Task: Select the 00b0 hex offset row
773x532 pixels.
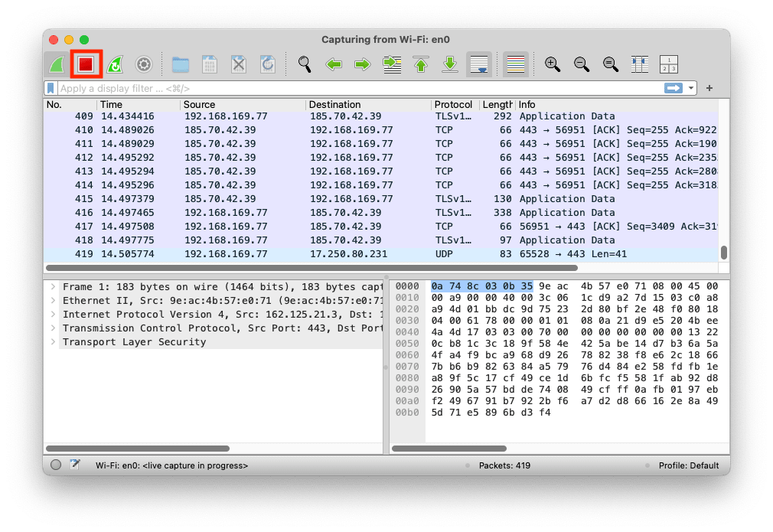Action: coord(407,413)
